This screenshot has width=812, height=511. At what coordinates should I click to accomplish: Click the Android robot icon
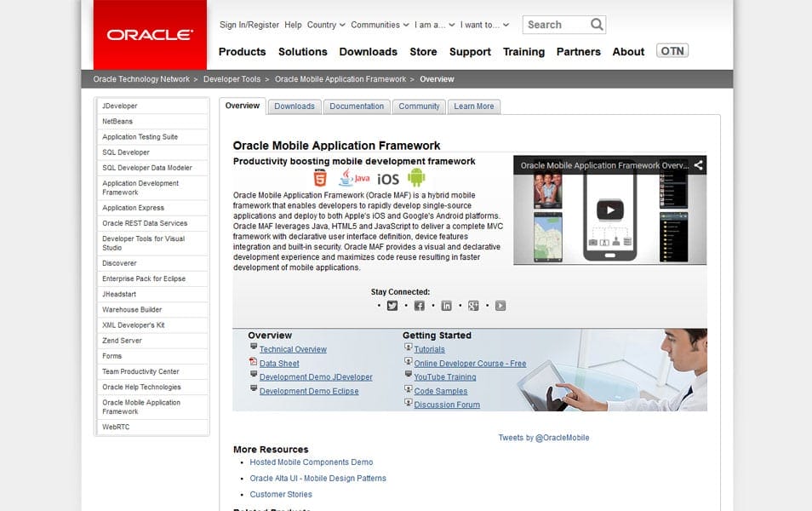point(416,177)
